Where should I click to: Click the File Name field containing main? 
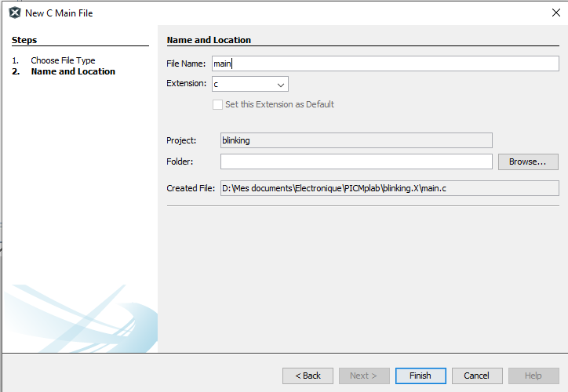384,64
